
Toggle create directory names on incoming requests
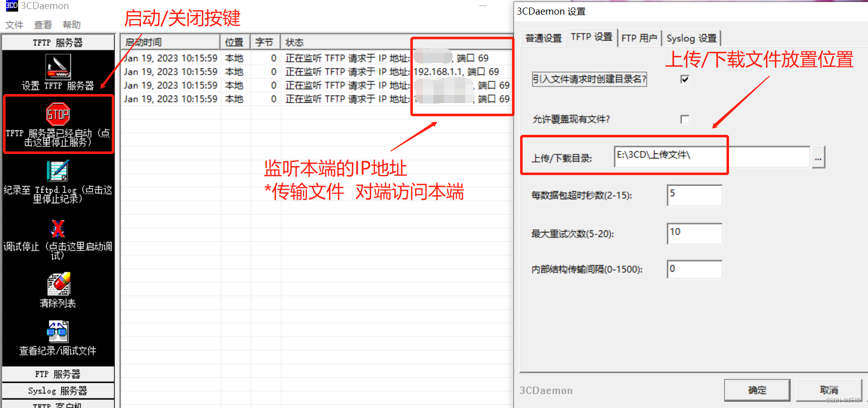(x=684, y=79)
